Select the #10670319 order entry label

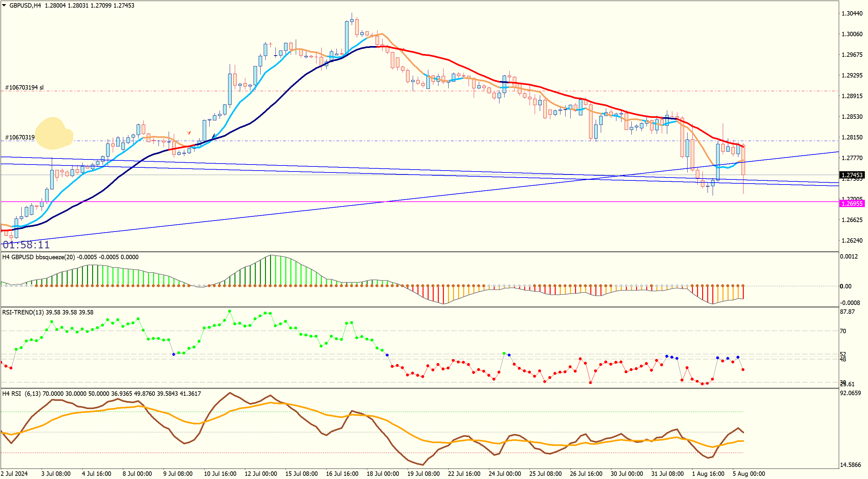20,138
